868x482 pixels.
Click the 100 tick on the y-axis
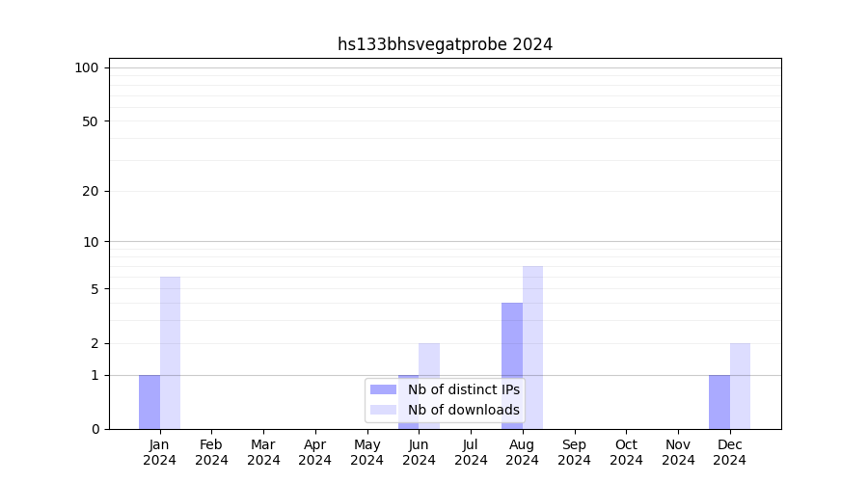pyautogui.click(x=87, y=67)
